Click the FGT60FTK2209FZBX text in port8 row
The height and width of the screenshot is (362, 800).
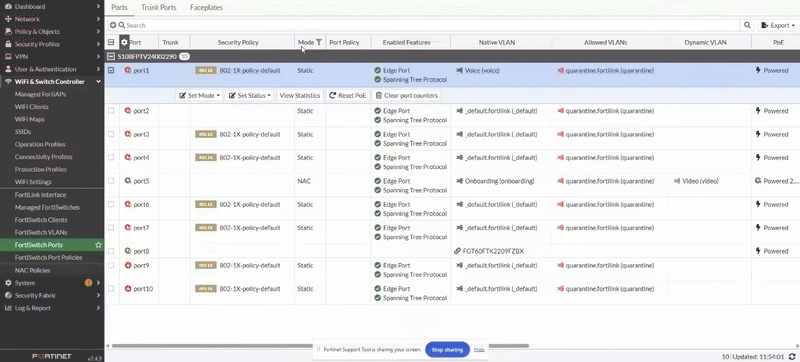pyautogui.click(x=493, y=251)
